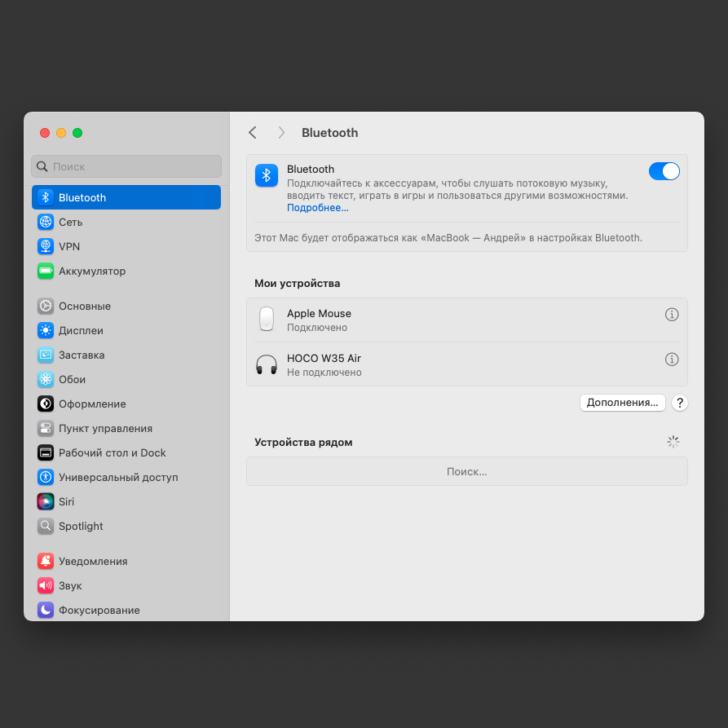
Task: Open the Уведомления settings section
Action: pyautogui.click(x=126, y=562)
